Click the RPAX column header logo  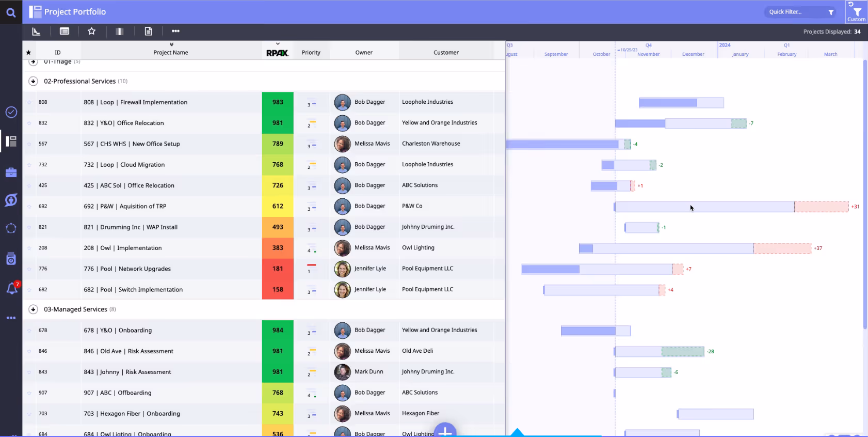point(278,53)
